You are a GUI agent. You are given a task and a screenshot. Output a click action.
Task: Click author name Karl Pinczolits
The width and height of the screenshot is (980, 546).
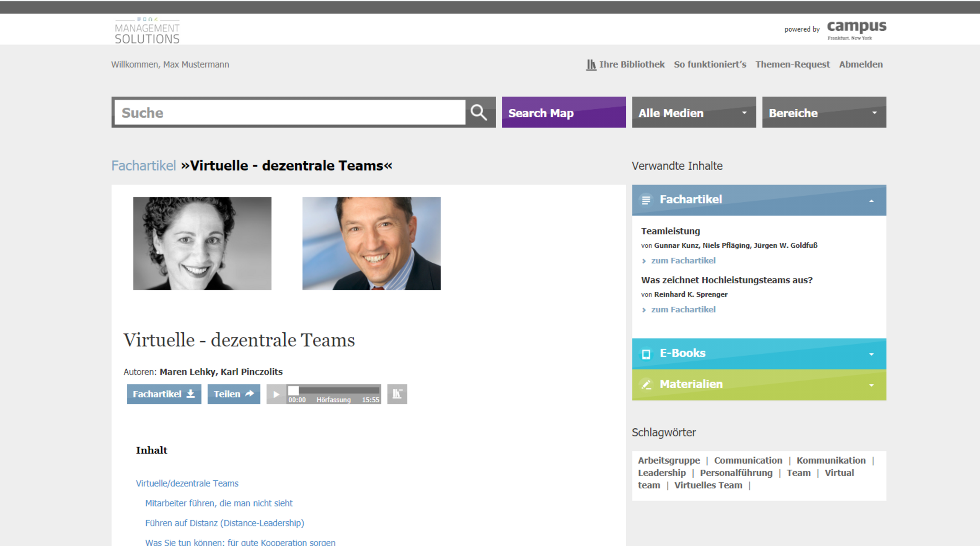(x=251, y=372)
